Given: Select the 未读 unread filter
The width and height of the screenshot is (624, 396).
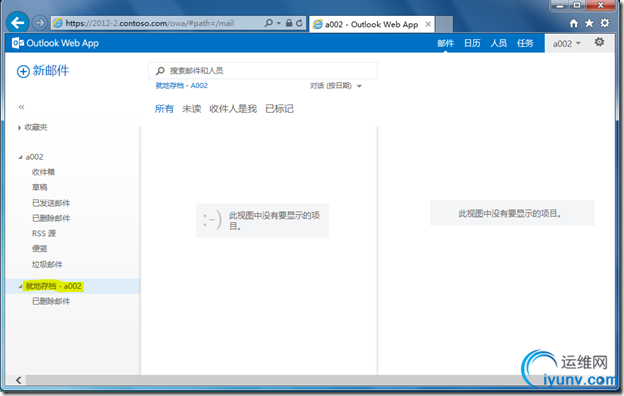Looking at the screenshot, I should (x=191, y=109).
